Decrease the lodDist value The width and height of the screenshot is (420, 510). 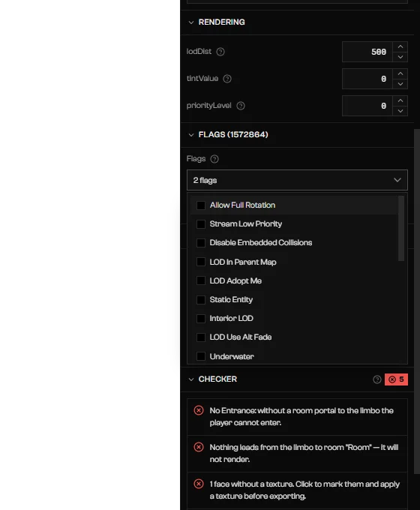(x=400, y=57)
